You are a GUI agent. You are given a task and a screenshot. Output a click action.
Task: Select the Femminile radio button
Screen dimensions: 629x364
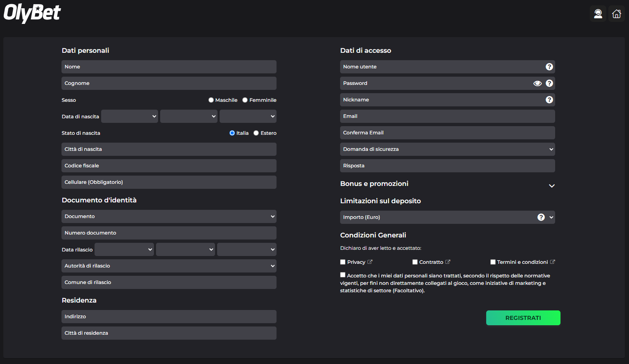point(245,100)
